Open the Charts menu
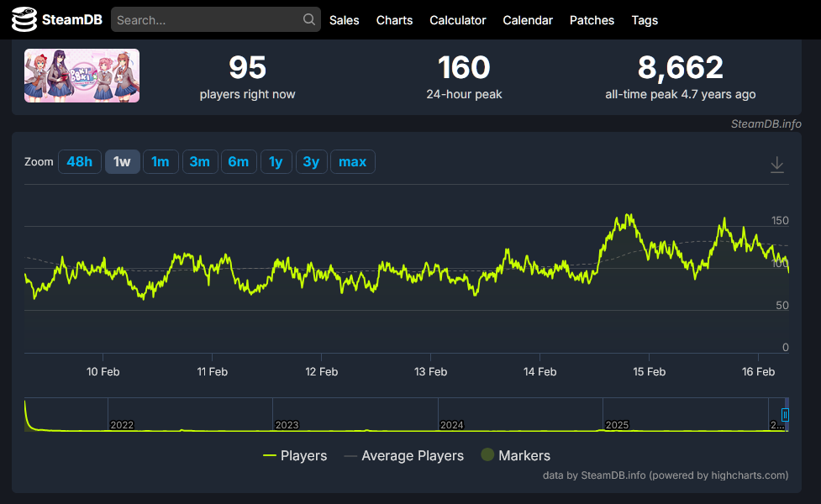This screenshot has height=504, width=821. coord(394,20)
